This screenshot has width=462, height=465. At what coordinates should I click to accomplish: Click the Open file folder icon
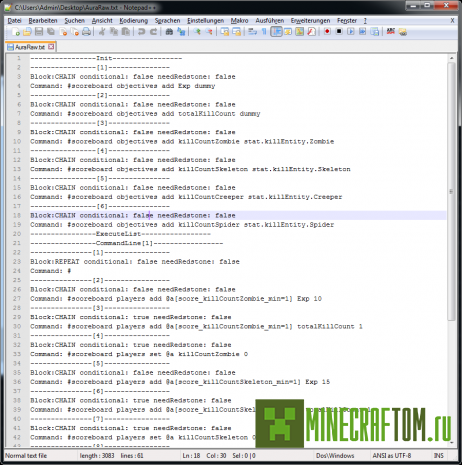(x=27, y=32)
